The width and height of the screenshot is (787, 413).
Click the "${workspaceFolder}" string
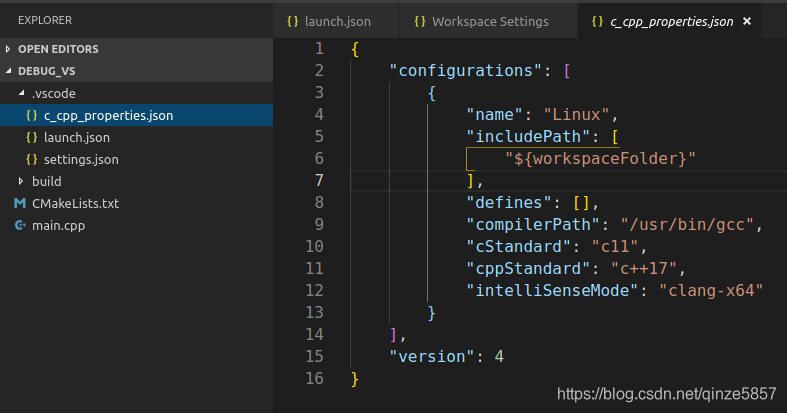point(600,159)
